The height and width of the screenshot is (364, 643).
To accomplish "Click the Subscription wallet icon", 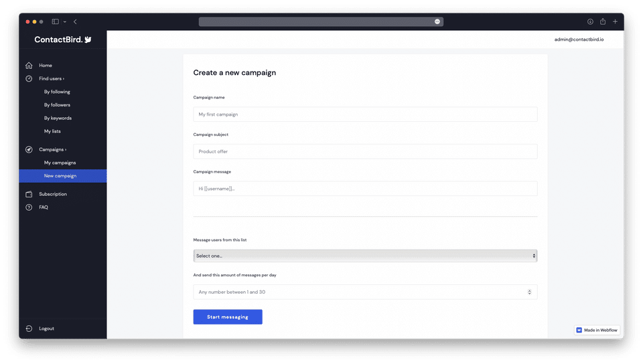I will (x=29, y=194).
